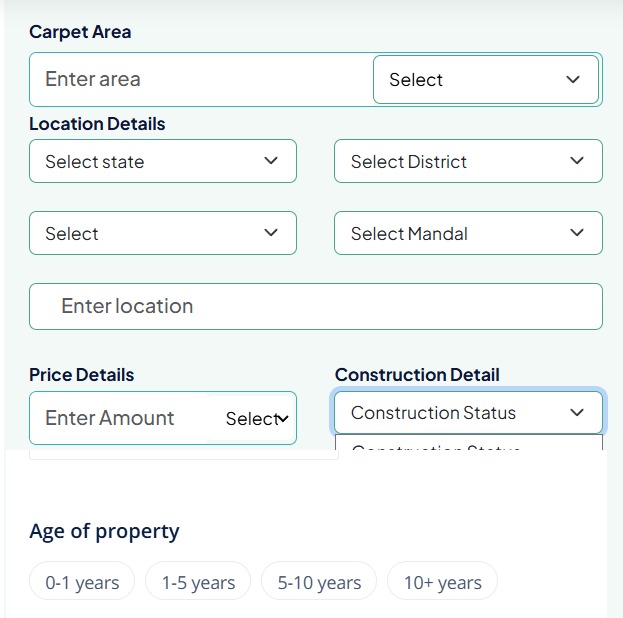Select the 1-5 years age option
The width and height of the screenshot is (623, 618).
pyautogui.click(x=198, y=581)
